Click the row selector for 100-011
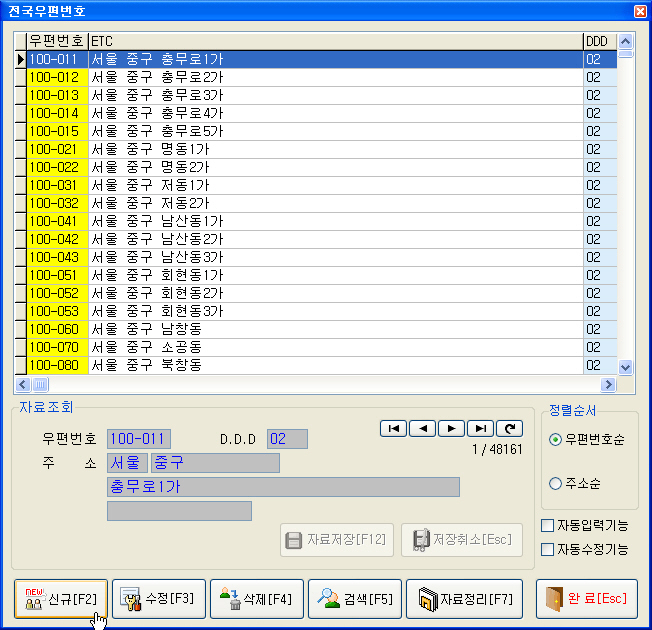The height and width of the screenshot is (630, 652). (20, 59)
